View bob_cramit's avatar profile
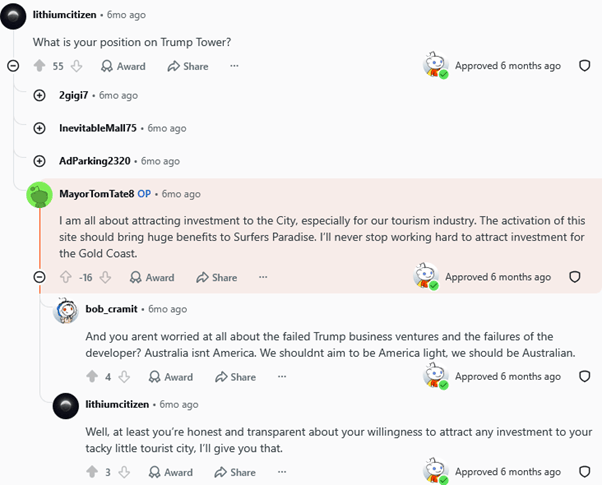Image resolution: width=602 pixels, height=485 pixels. [66, 310]
